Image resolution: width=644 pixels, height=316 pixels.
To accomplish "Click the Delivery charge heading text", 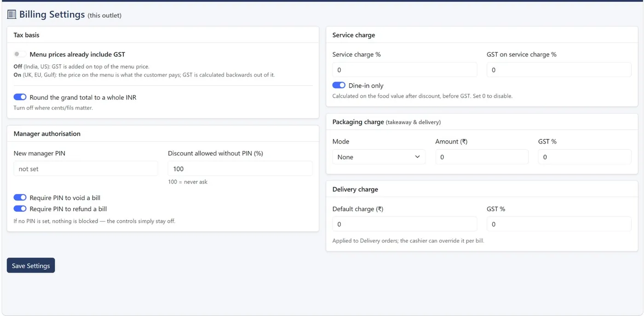I will coord(355,189).
